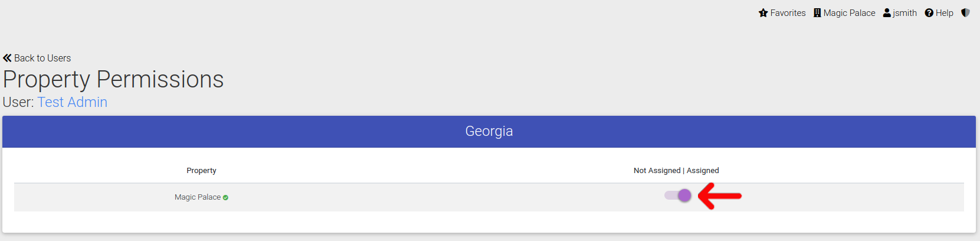This screenshot has width=980, height=241.
Task: Toggle the Magic Palace assigned switch
Action: (x=677, y=196)
